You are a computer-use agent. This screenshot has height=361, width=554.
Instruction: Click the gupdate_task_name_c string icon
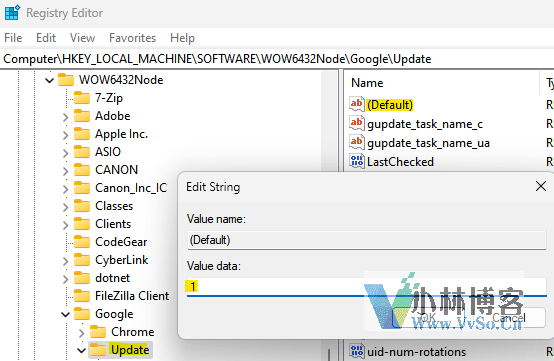click(357, 123)
